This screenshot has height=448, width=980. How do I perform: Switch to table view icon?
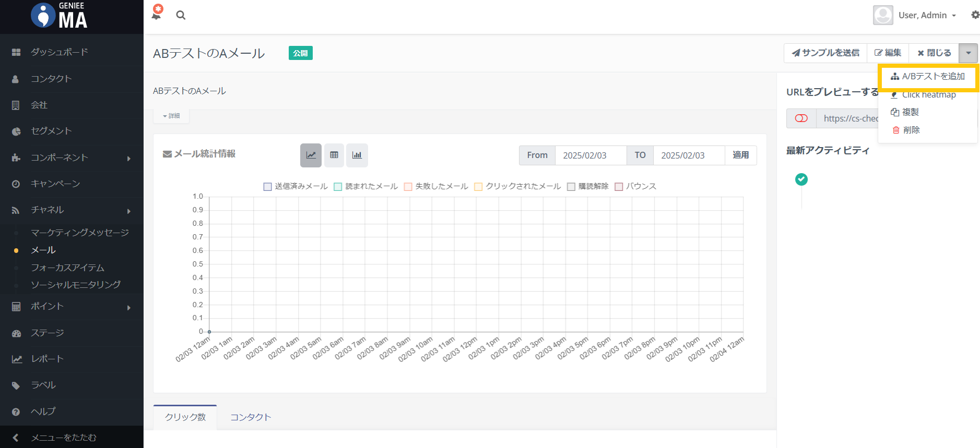[334, 155]
